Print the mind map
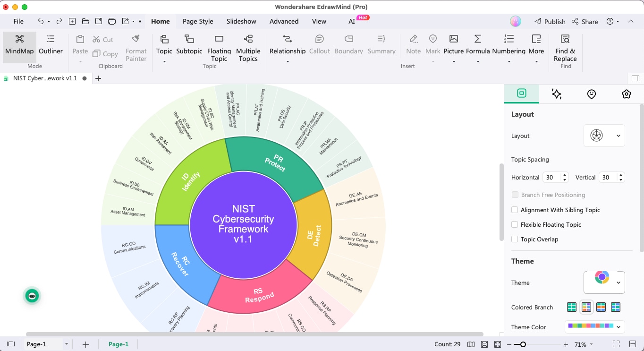The height and width of the screenshot is (351, 644). point(112,21)
